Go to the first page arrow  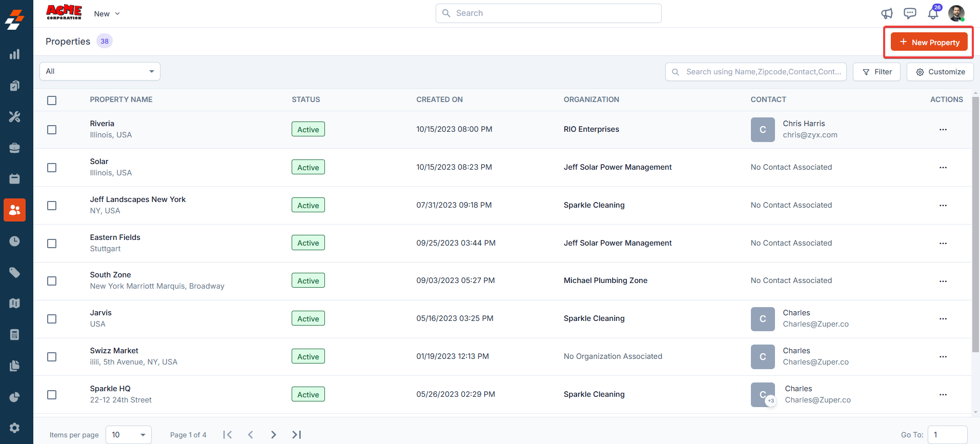[228, 435]
